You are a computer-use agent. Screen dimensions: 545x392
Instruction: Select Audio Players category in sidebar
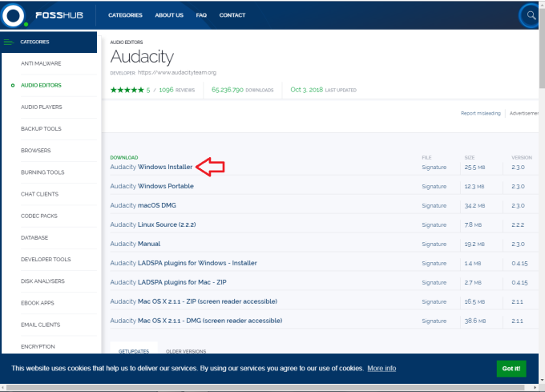tap(42, 107)
